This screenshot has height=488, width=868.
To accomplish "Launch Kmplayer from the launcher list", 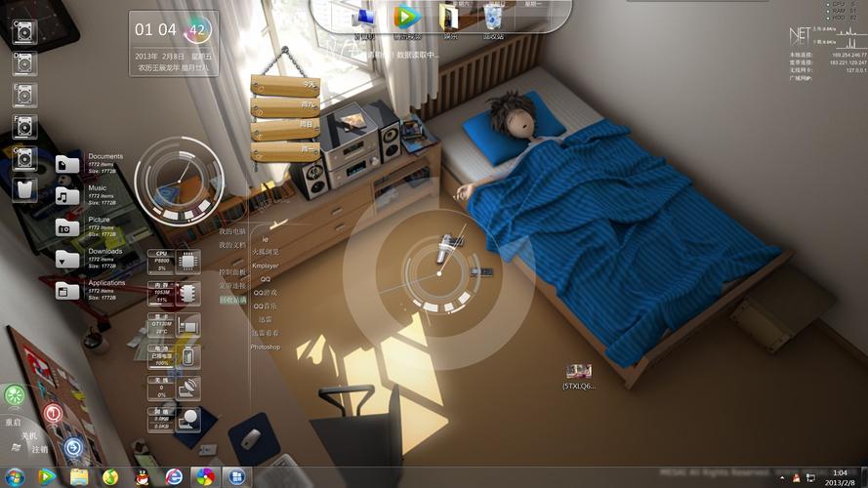I will click(x=265, y=265).
